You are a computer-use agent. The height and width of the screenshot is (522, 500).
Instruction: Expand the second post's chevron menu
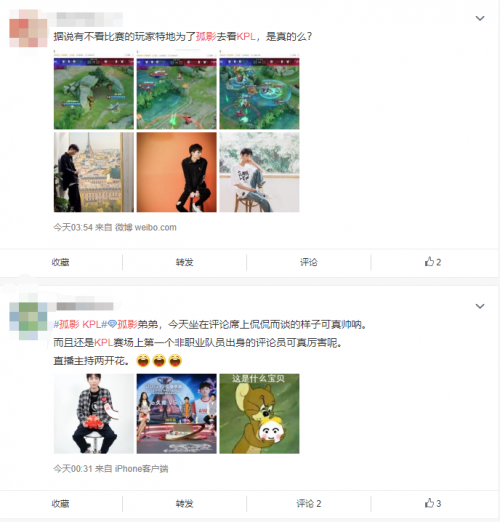[x=480, y=306]
